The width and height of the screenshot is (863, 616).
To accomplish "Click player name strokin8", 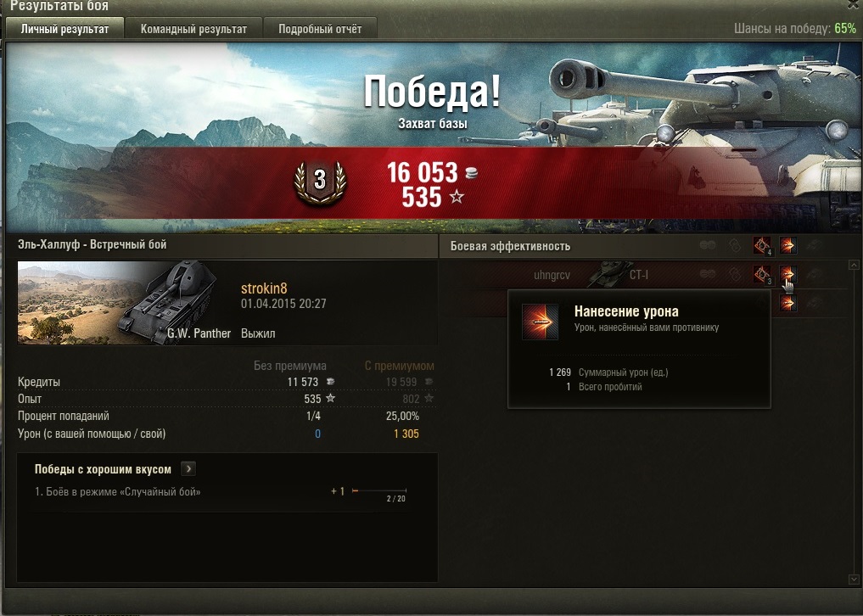I will click(264, 288).
